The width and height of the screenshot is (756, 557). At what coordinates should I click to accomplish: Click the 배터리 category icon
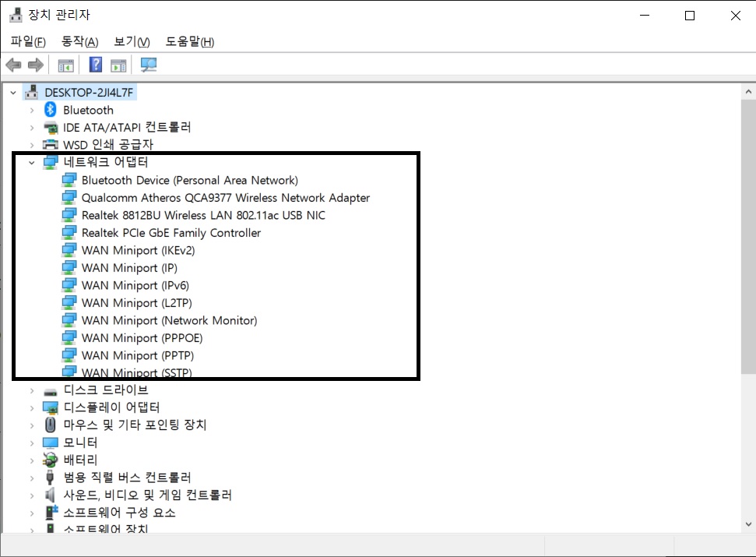50,460
